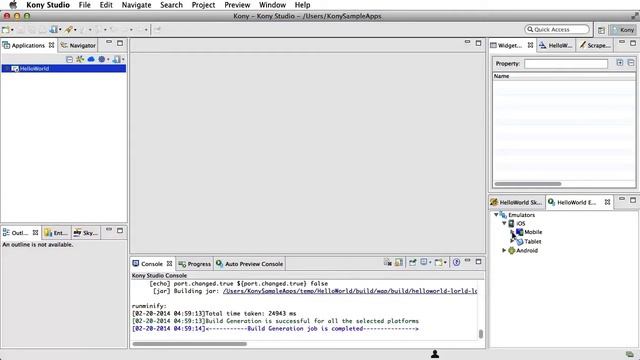Open dropdown beside Display Selected Console icon
This screenshot has height=360, width=640.
click(x=430, y=262)
